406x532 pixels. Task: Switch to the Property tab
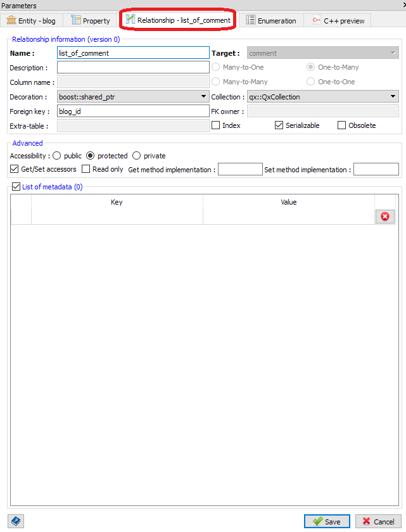[x=91, y=21]
